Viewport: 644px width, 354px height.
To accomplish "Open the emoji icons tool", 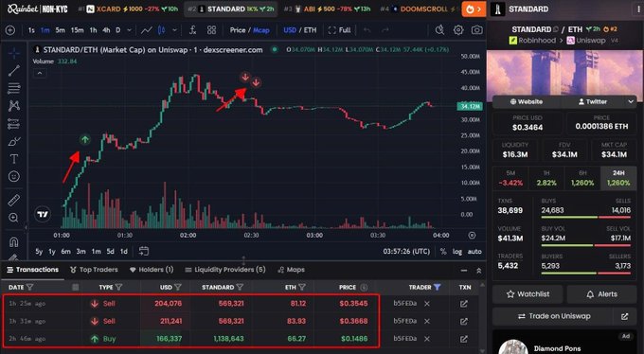I will [14, 177].
